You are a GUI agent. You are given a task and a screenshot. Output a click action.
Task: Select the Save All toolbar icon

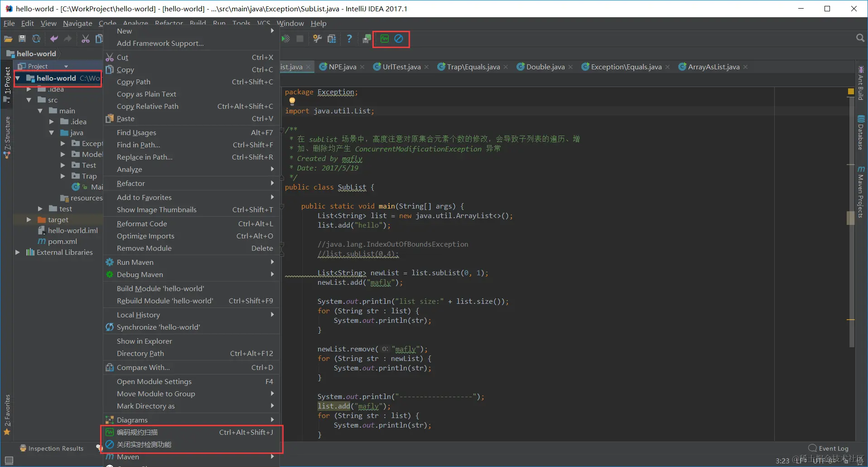(x=22, y=39)
